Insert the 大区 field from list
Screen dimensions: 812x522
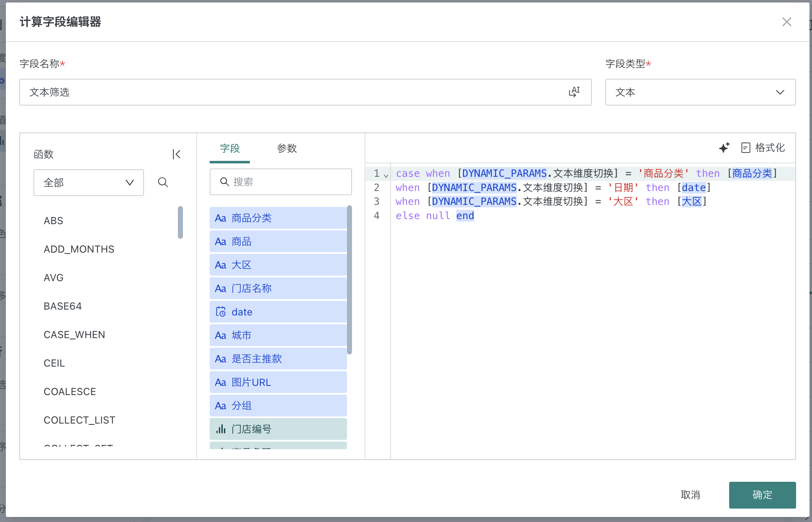pyautogui.click(x=278, y=265)
